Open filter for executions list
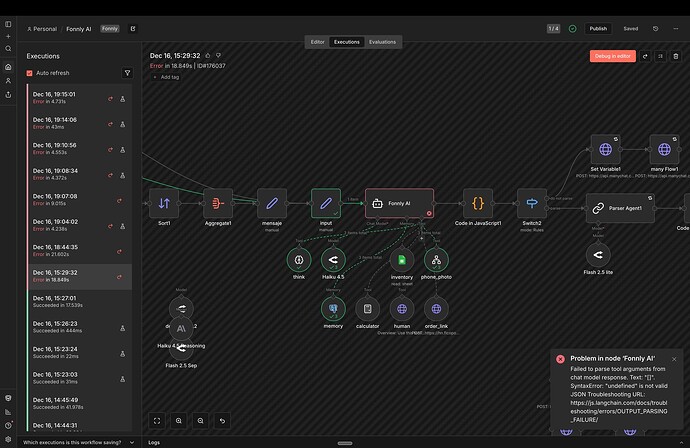This screenshot has width=690, height=448. point(127,73)
